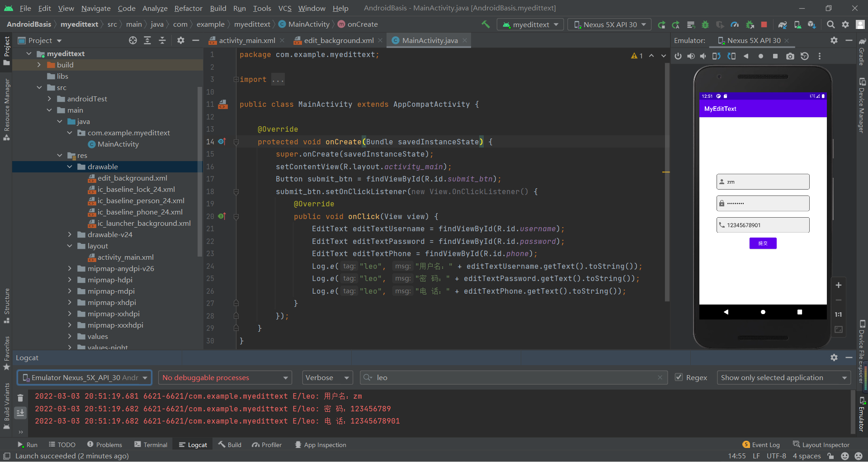Viewport: 868px width, 462px height.
Task: Open the SDK Manager icon
Action: tap(812, 24)
